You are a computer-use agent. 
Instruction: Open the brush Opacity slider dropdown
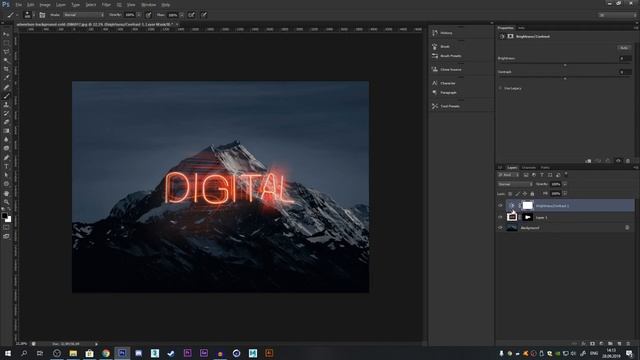[x=140, y=15]
